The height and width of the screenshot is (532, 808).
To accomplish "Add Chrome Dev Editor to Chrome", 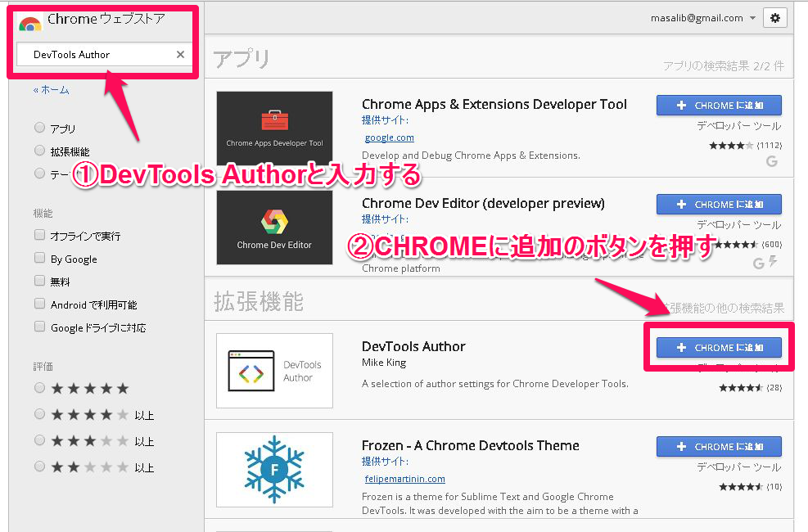I will click(719, 205).
